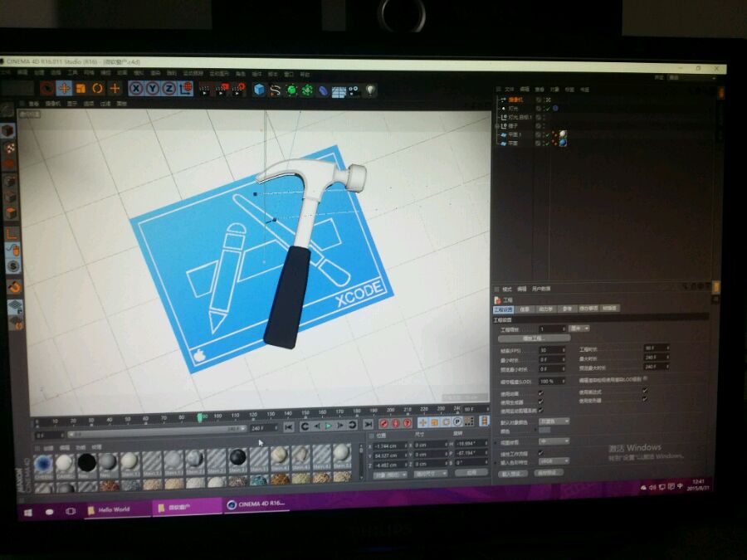Select the dark glossy sphere material

[237, 458]
